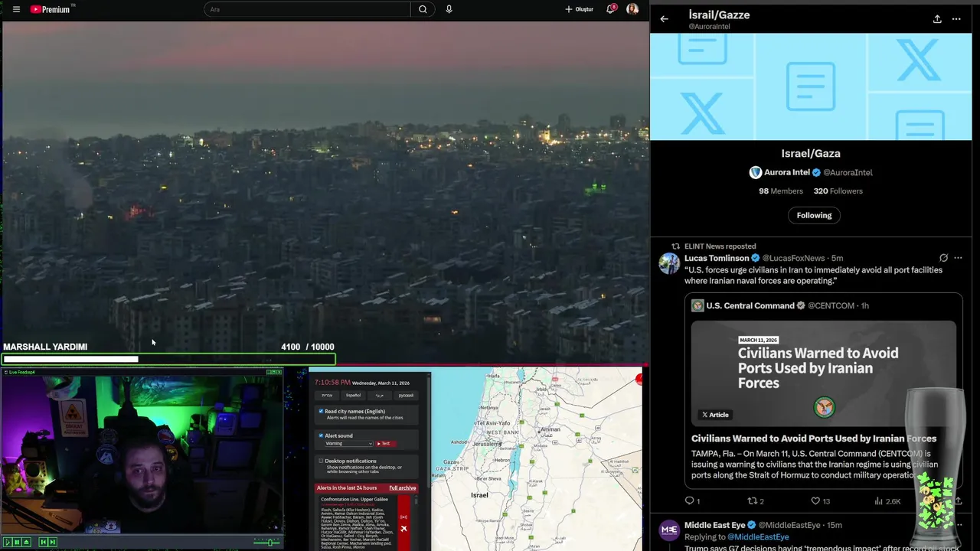This screenshot has width=980, height=551.
Task: Open the YouTube hamburger guide menu
Action: click(16, 9)
